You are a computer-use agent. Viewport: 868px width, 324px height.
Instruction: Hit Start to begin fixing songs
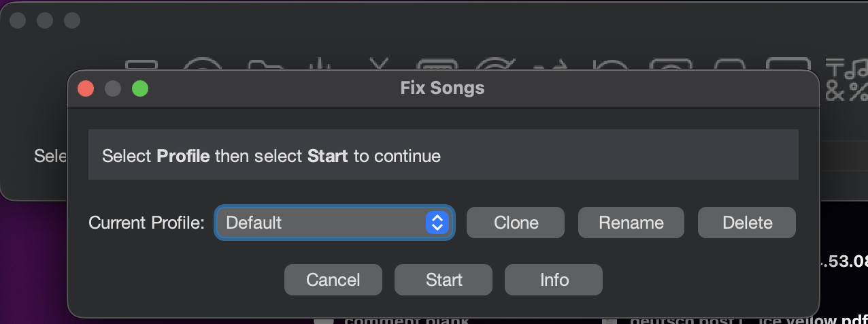pyautogui.click(x=444, y=280)
